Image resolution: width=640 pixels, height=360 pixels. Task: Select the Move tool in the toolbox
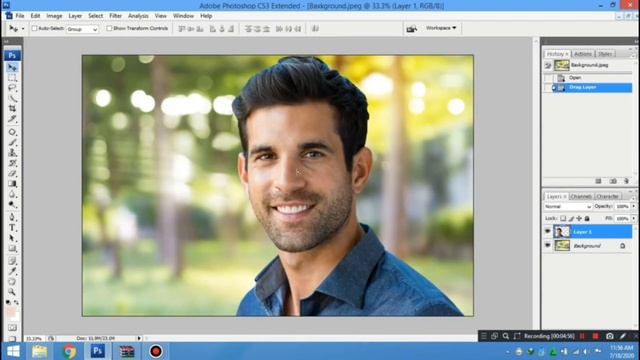12,67
